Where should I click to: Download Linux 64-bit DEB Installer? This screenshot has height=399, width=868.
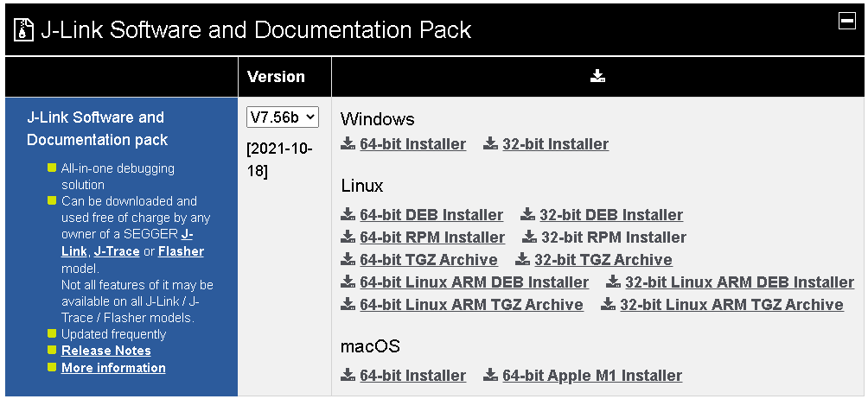point(431,215)
